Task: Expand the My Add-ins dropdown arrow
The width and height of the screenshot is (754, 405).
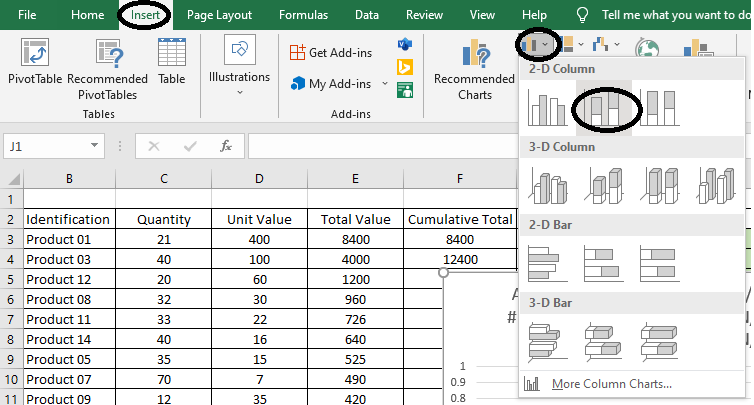Action: pyautogui.click(x=385, y=84)
